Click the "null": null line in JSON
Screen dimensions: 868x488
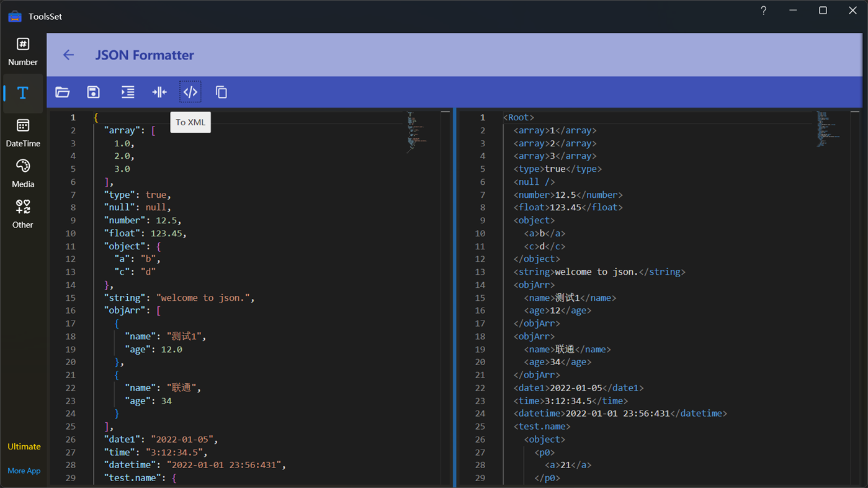click(x=137, y=208)
